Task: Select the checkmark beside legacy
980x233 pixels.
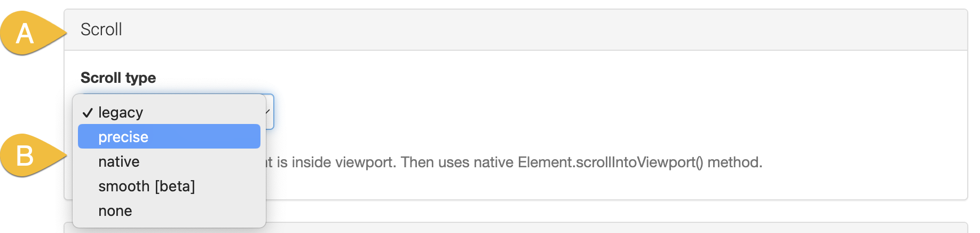Action: point(88,113)
